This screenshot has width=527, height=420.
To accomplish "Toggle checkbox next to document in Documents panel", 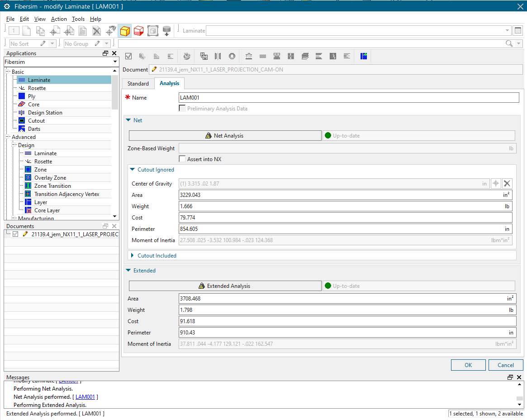I will tap(15, 234).
